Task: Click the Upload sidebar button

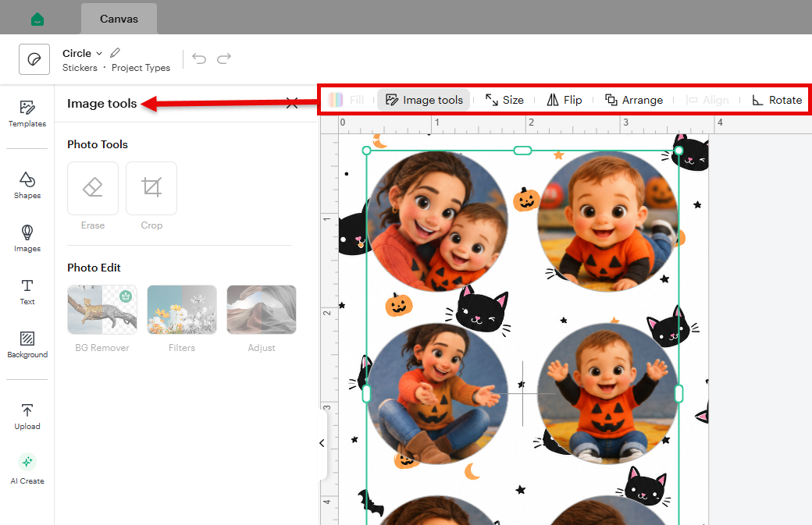Action: 27,417
